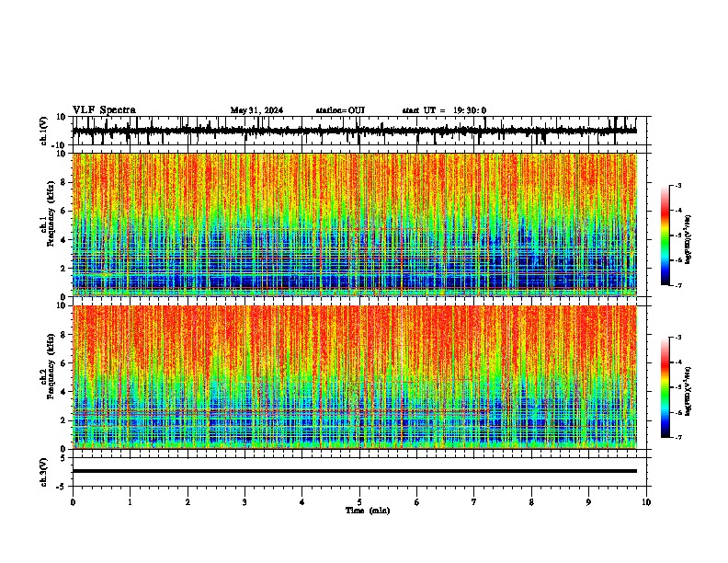Click the "-7" tick on ch.1 color bar

click(677, 286)
